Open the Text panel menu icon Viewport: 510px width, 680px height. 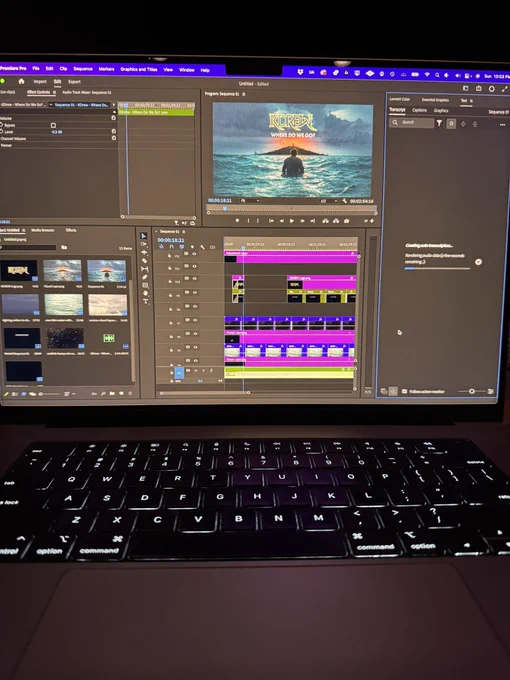[471, 101]
